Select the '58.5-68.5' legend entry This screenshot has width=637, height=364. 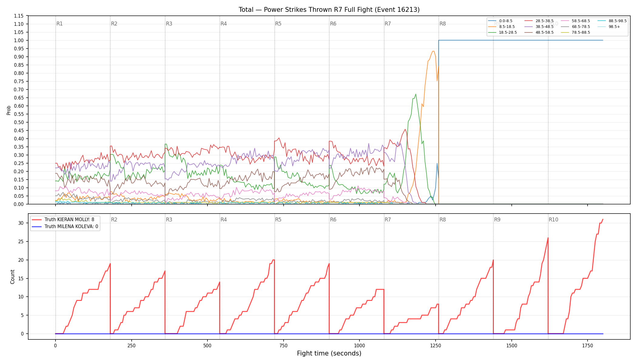click(x=575, y=21)
